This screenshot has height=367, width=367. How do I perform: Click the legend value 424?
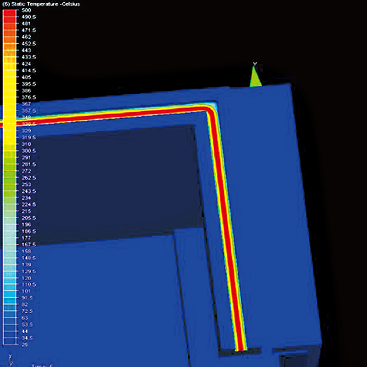click(26, 64)
